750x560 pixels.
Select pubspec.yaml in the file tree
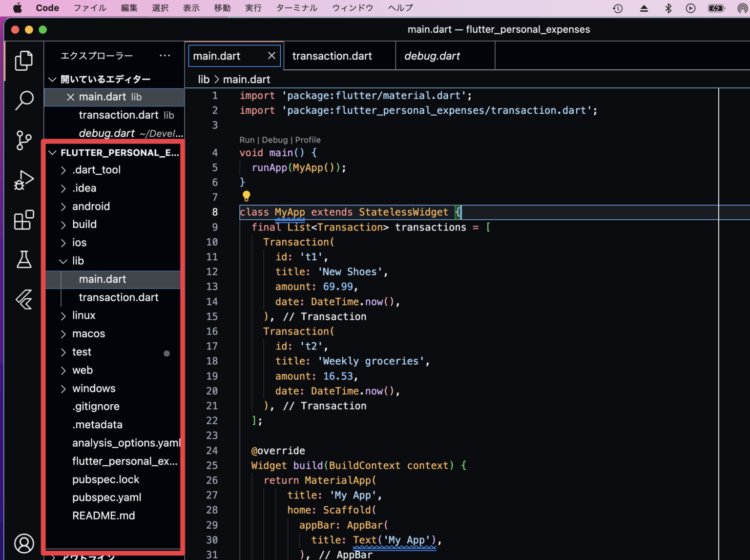[106, 497]
